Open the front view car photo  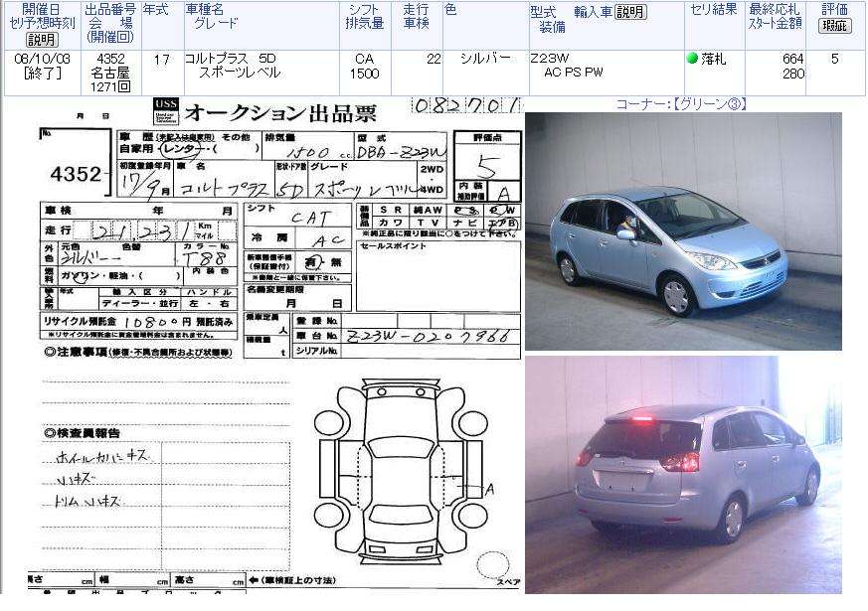[x=683, y=230]
